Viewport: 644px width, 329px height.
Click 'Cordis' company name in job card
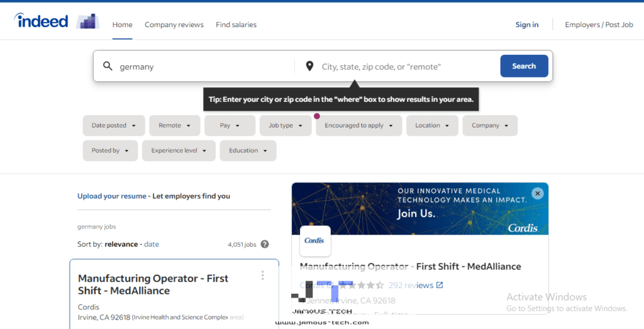pos(88,307)
